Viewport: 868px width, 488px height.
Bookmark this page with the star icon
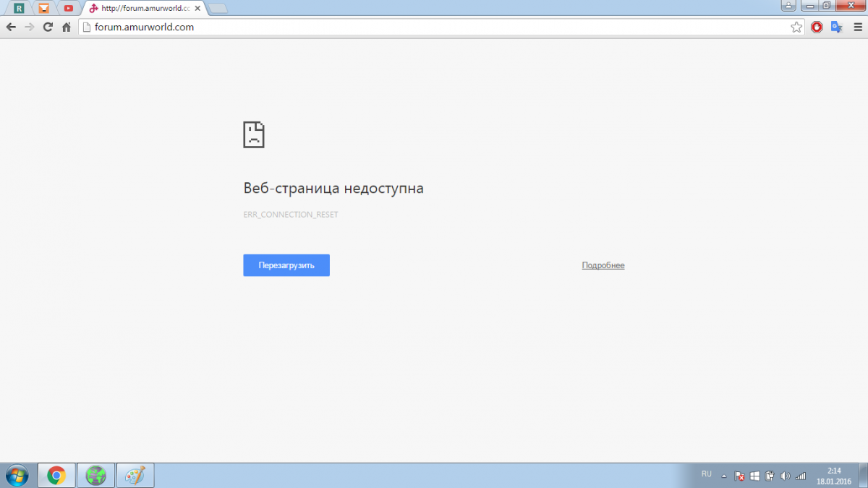[x=796, y=27]
